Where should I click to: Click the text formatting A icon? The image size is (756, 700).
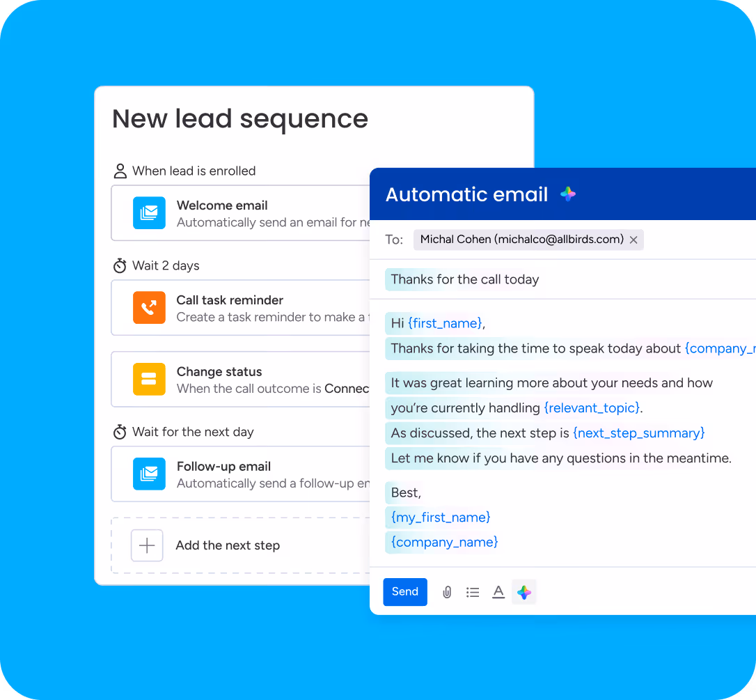[498, 592]
